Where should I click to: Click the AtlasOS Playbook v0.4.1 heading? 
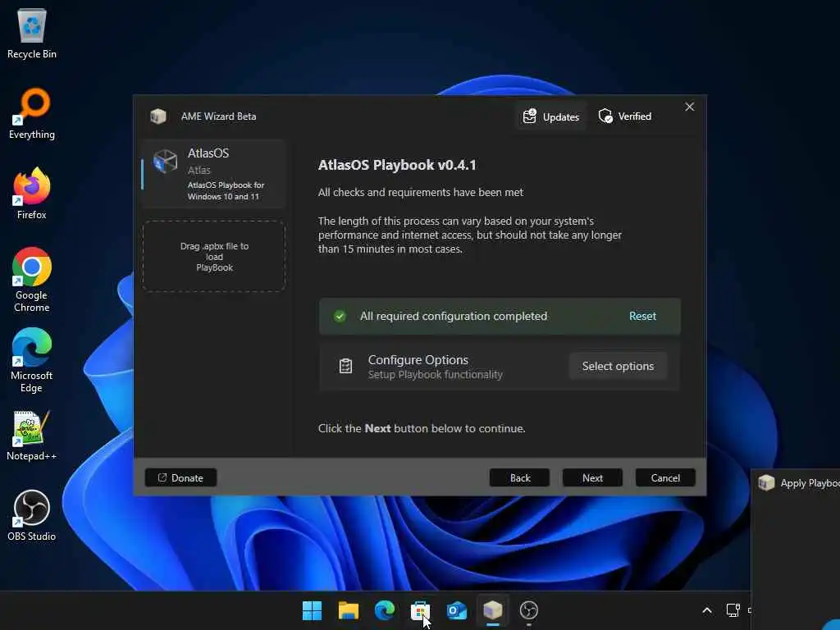pyautogui.click(x=397, y=165)
